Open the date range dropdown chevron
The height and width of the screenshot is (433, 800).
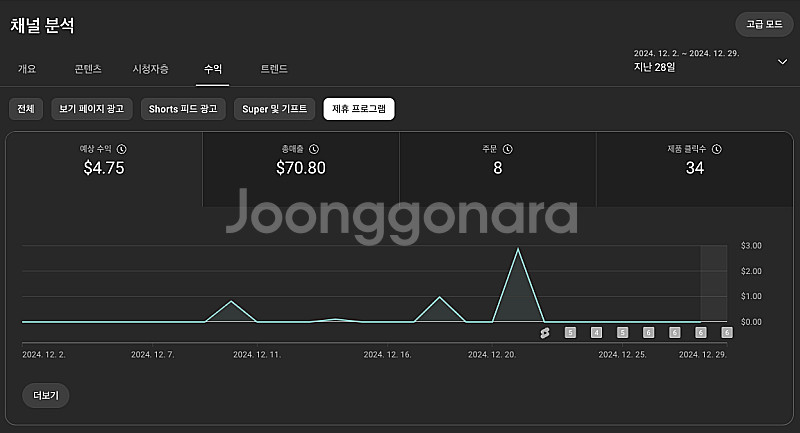click(782, 62)
